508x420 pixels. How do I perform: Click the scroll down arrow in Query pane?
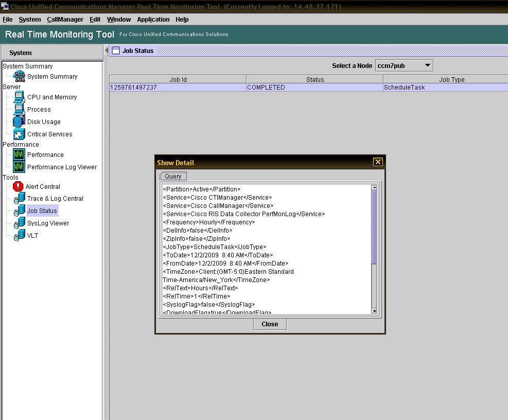(x=374, y=311)
